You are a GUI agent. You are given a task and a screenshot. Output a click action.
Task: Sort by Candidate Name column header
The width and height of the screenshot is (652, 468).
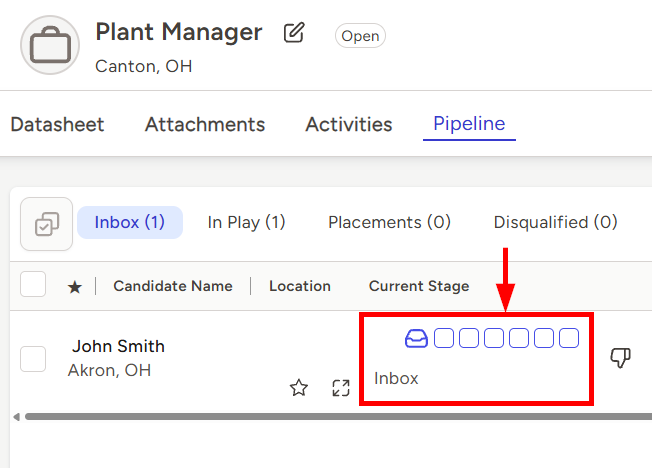172,286
